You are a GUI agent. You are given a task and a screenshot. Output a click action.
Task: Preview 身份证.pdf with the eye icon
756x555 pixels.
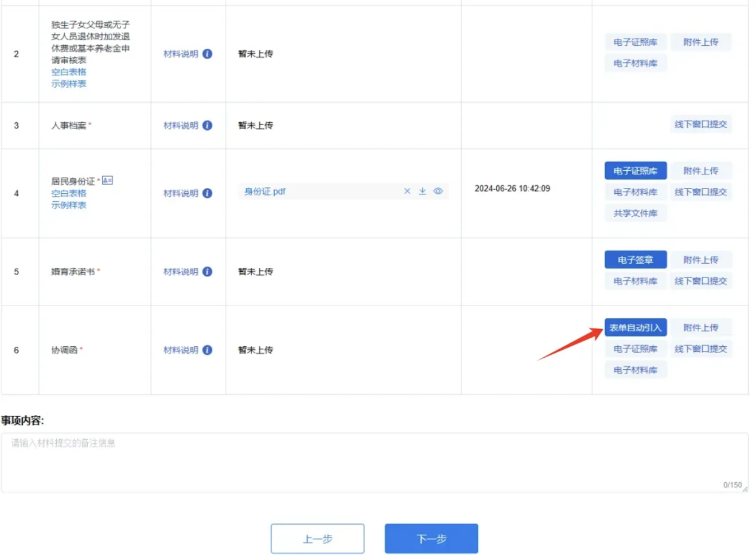[x=438, y=191]
